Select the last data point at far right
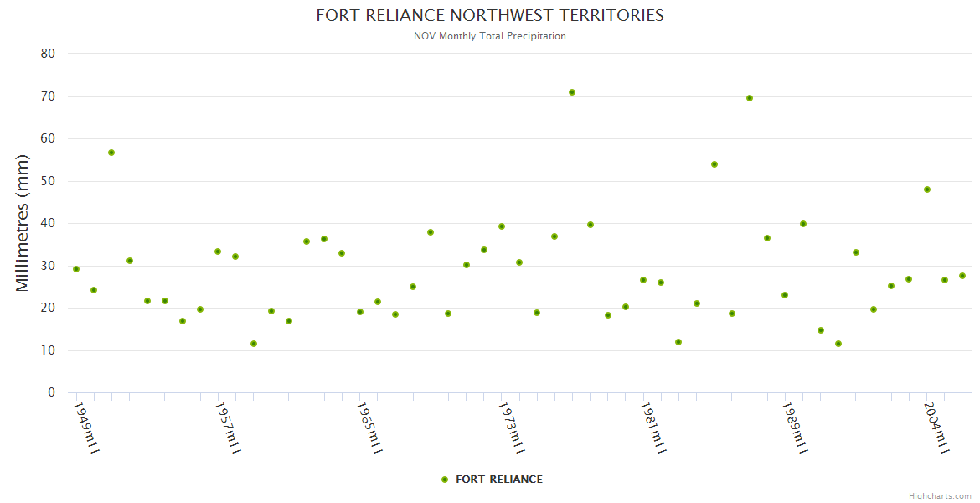980x503 pixels. (962, 276)
